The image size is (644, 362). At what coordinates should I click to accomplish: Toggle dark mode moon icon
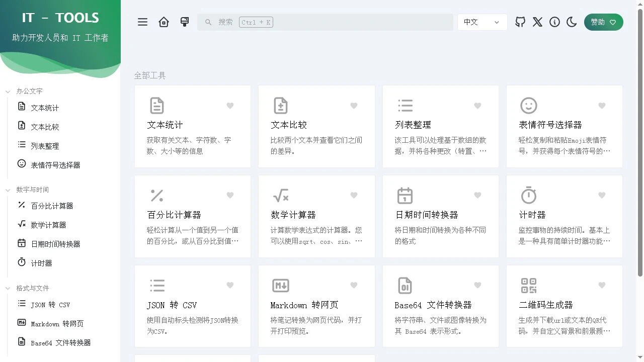(572, 22)
